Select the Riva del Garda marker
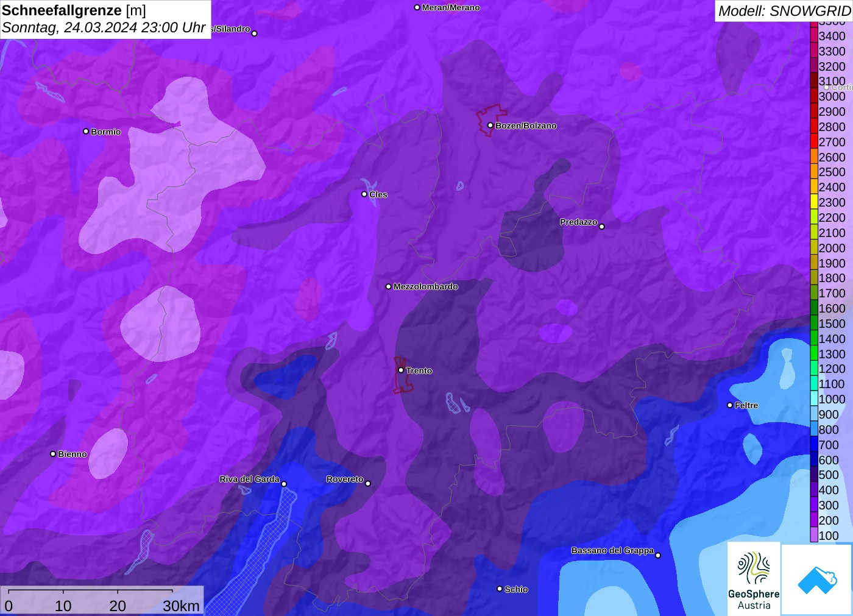Viewport: 853px width, 616px height. point(284,484)
